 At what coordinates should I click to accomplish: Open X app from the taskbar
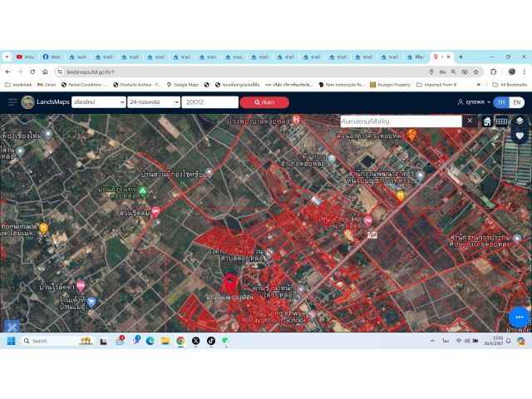(196, 341)
